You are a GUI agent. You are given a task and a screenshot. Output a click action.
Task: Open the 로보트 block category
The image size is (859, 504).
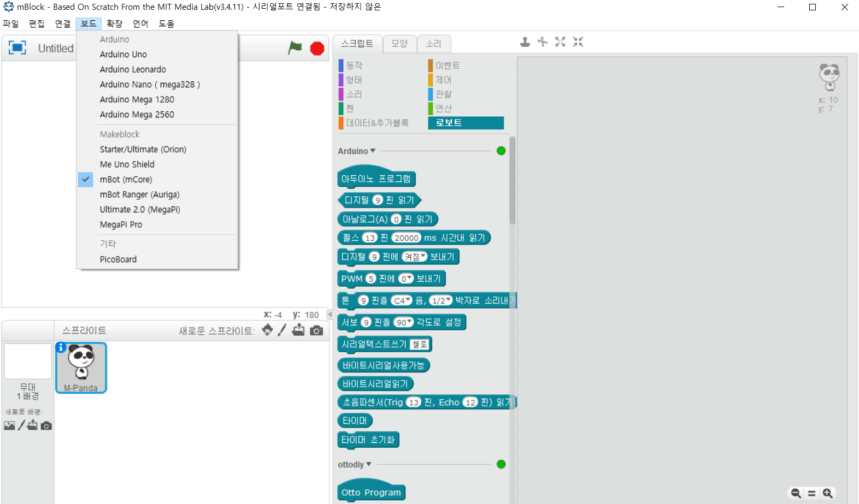pyautogui.click(x=466, y=123)
